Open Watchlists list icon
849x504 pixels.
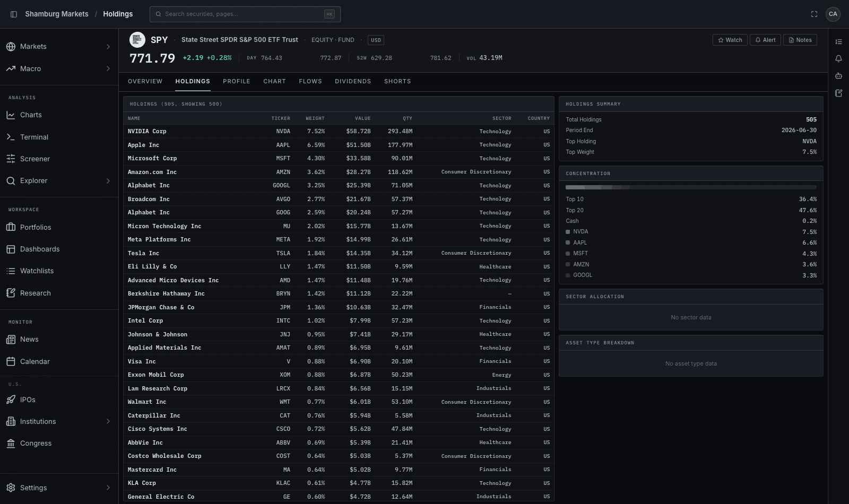pyautogui.click(x=11, y=271)
